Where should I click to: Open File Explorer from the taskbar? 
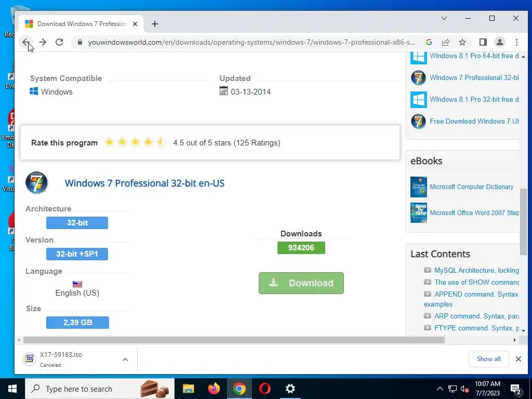(188, 389)
